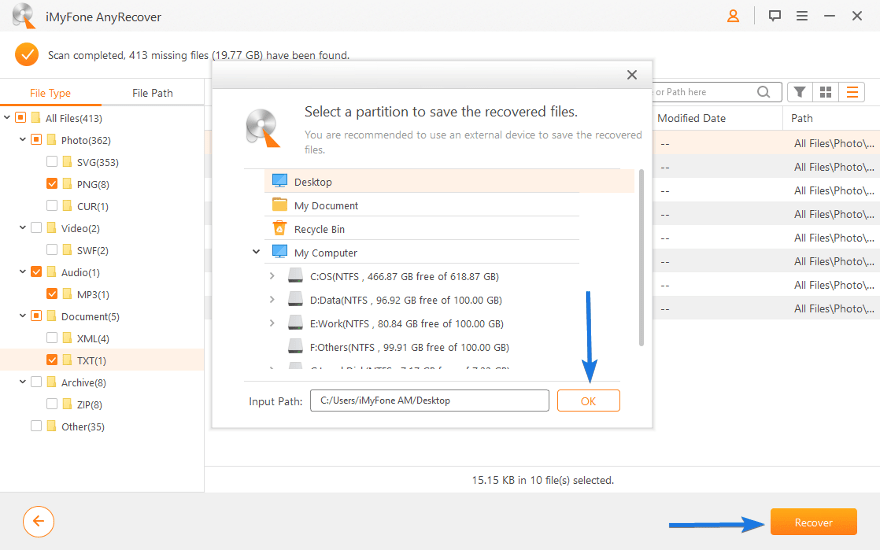This screenshot has height=550, width=880.
Task: Open the feedback chat icon
Action: coord(775,16)
